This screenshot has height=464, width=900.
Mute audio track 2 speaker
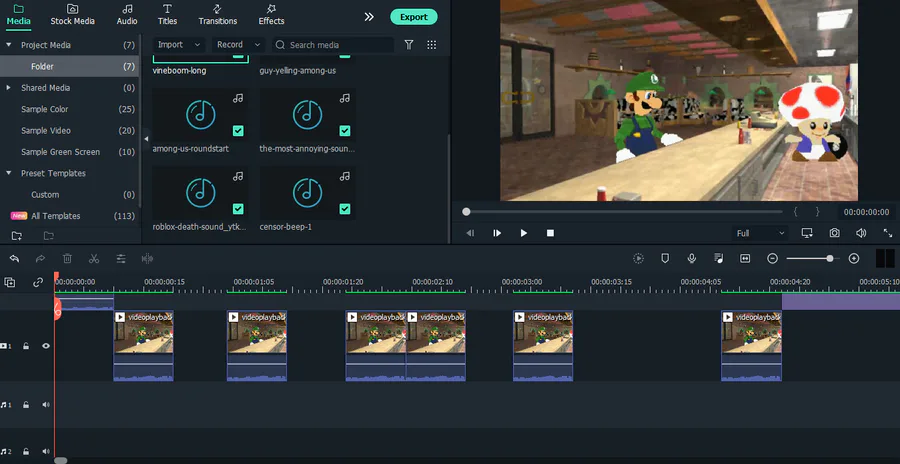(46, 451)
